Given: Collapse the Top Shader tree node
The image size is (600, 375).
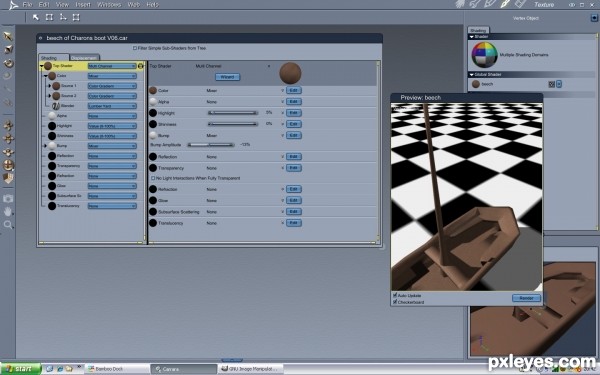Looking at the screenshot, I should [x=41, y=66].
